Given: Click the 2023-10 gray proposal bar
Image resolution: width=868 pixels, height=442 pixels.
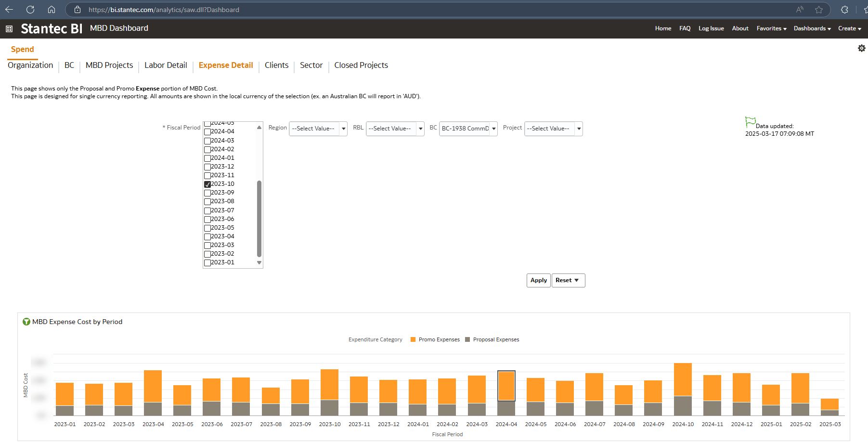Looking at the screenshot, I should point(330,408).
